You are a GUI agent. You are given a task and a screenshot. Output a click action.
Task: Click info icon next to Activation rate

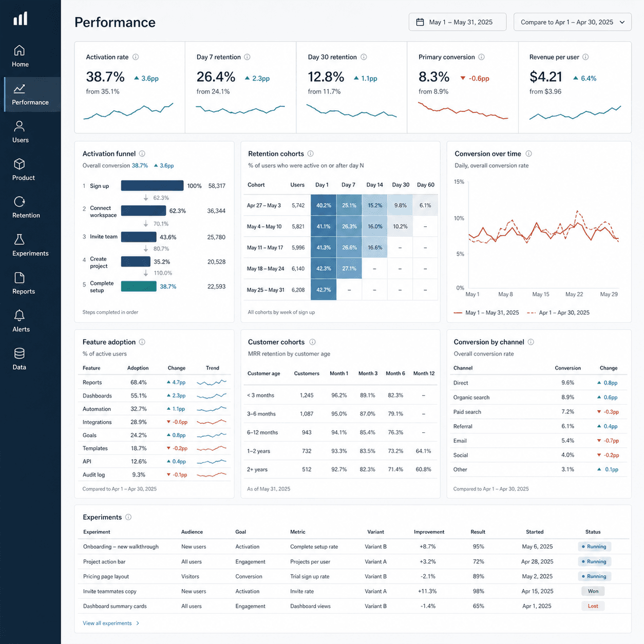tap(136, 57)
